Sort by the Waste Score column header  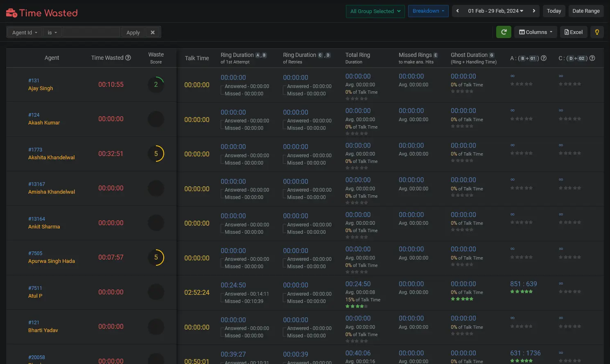(156, 58)
